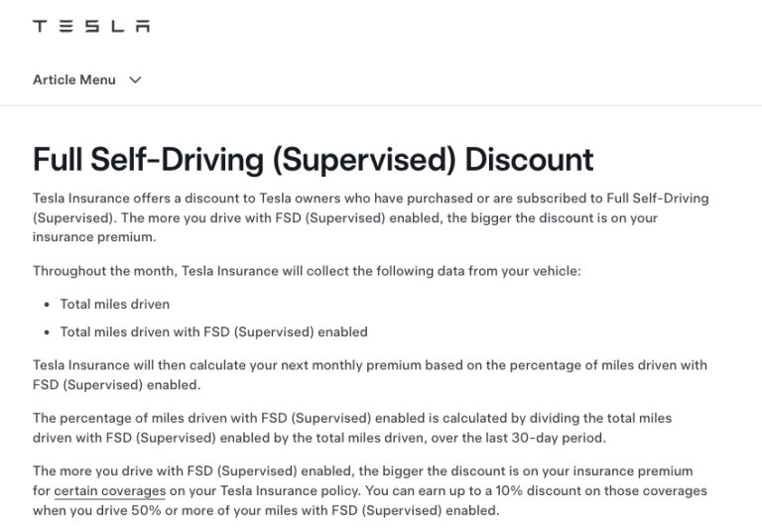Open the Article Menu label
Image resolution: width=762 pixels, height=532 pixels.
pyautogui.click(x=74, y=79)
